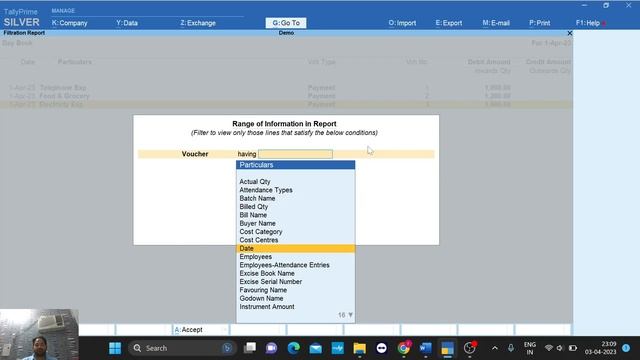Open Microsoft Word from the taskbar
This screenshot has width=640, height=360.
pos(425,348)
